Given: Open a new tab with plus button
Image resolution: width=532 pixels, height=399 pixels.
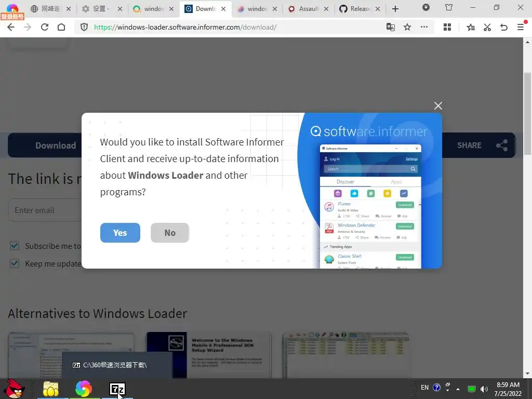Looking at the screenshot, I should (395, 9).
